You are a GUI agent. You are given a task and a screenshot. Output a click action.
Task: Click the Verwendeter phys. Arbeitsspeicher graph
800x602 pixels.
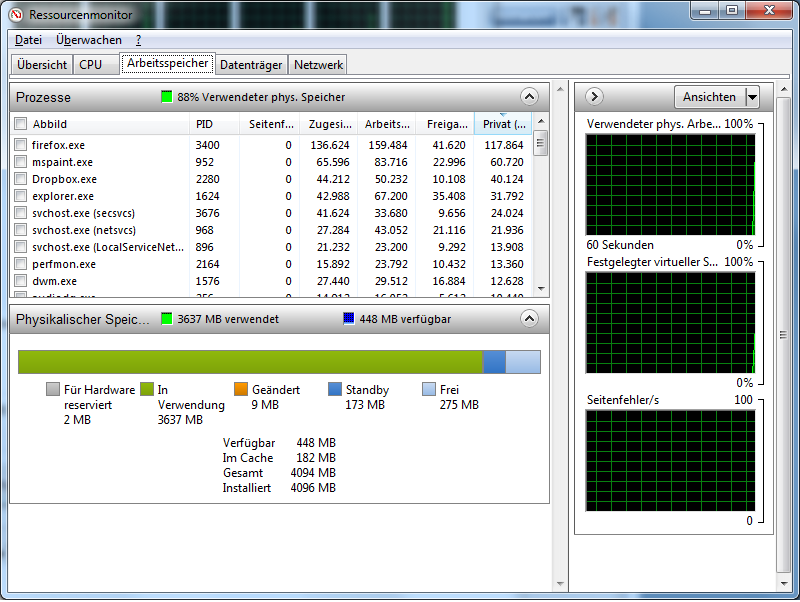point(670,185)
